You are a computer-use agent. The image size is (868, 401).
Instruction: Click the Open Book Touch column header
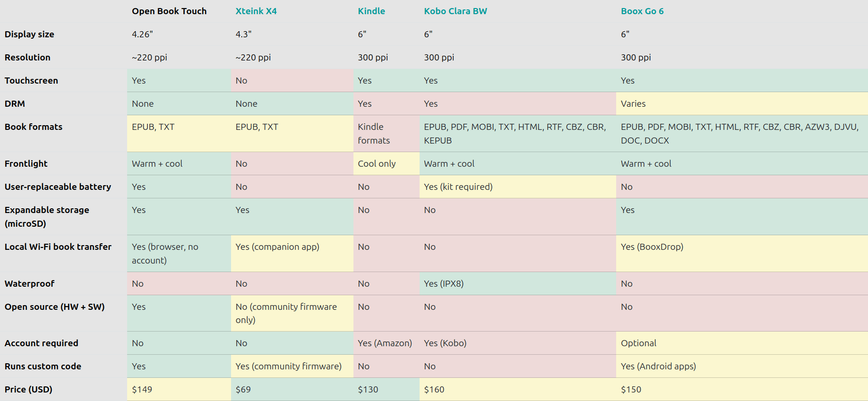coord(169,11)
